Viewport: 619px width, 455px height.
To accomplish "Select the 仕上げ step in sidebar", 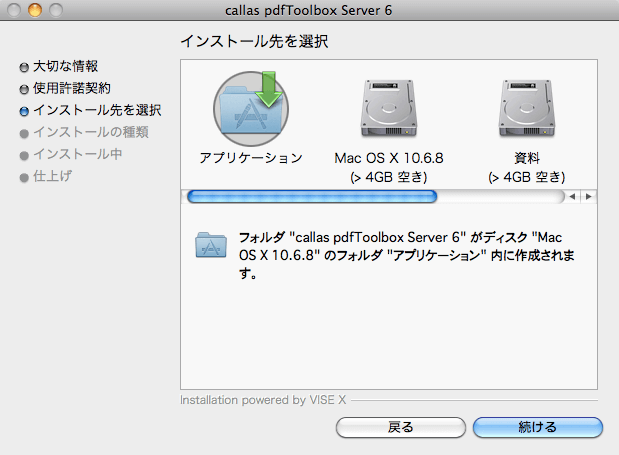I will [53, 176].
